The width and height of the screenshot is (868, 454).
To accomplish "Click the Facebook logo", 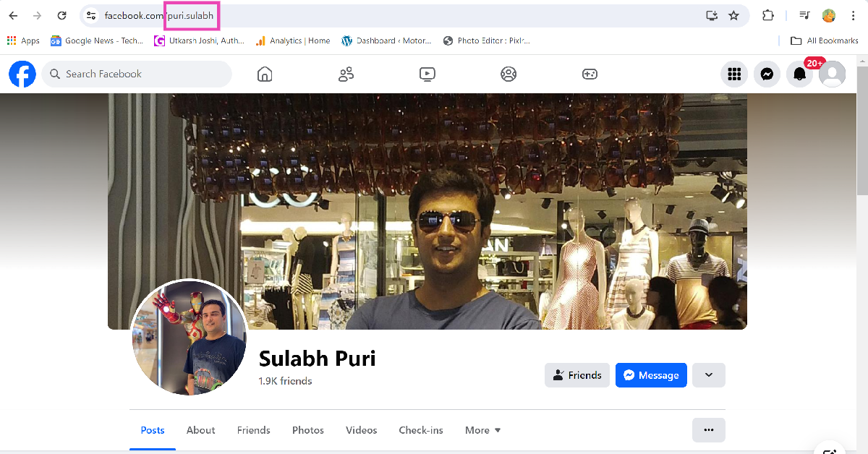I will 22,74.
